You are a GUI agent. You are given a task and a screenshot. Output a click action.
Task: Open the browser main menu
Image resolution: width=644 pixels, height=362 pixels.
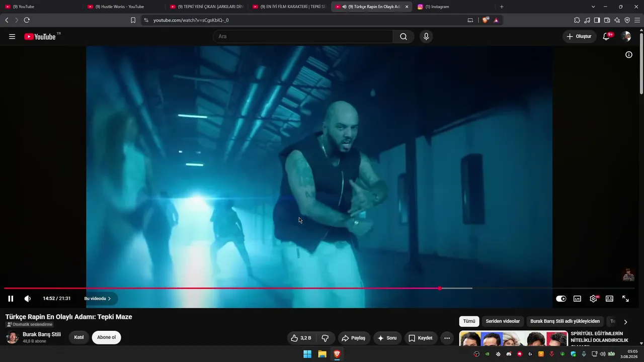pos(637,20)
